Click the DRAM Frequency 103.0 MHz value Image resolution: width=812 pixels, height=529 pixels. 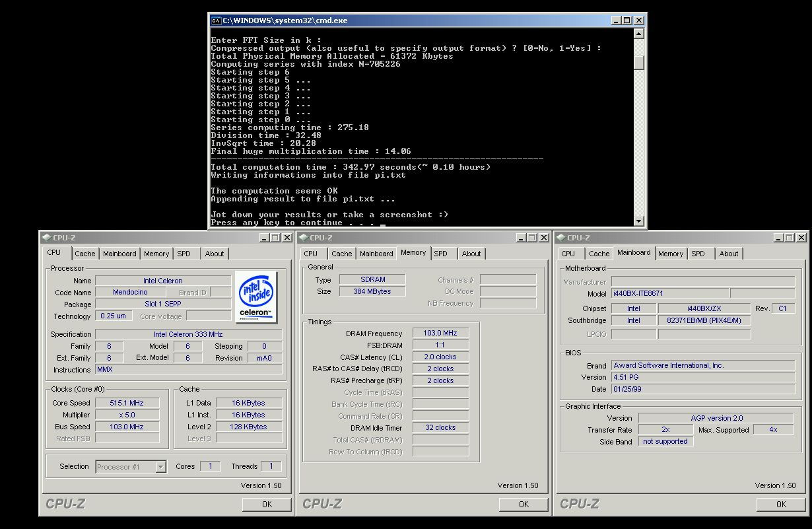click(x=440, y=333)
